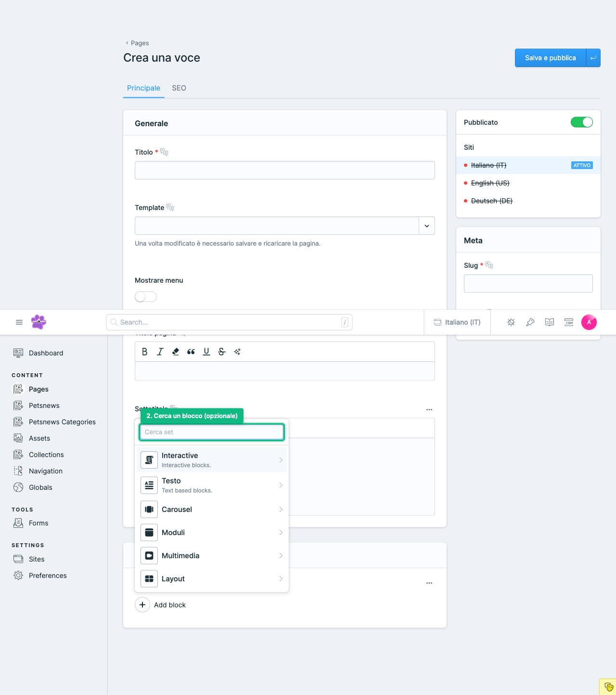The image size is (616, 695).
Task: Apply strikethrough formatting icon
Action: 222,352
